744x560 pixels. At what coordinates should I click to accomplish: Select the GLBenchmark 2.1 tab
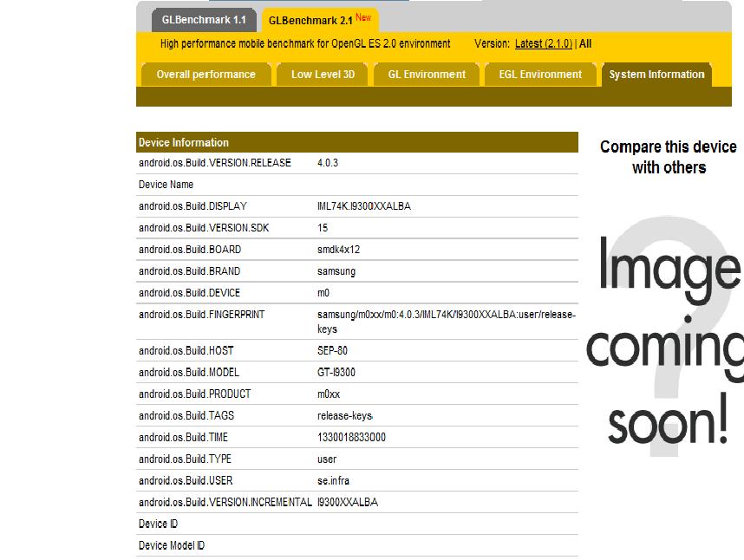(x=320, y=20)
